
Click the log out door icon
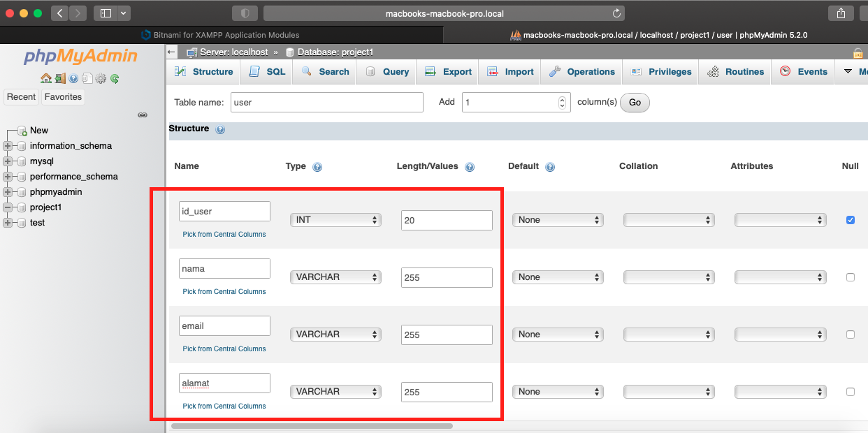[60, 78]
